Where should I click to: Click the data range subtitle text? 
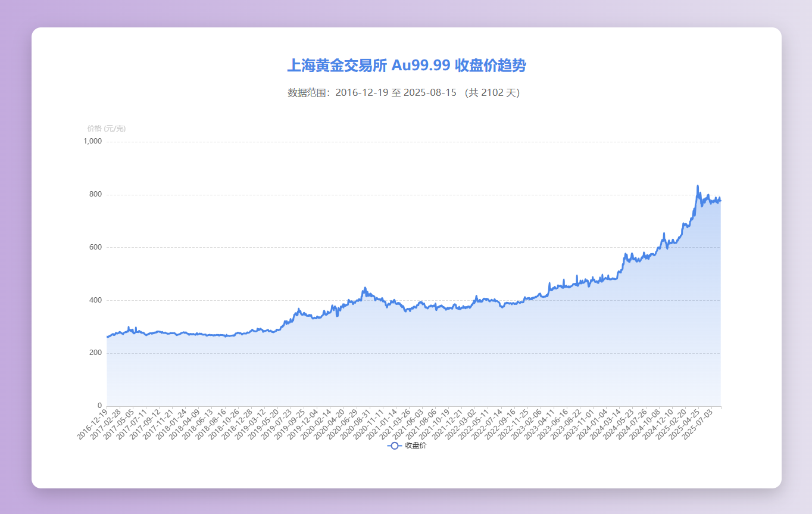click(x=404, y=93)
